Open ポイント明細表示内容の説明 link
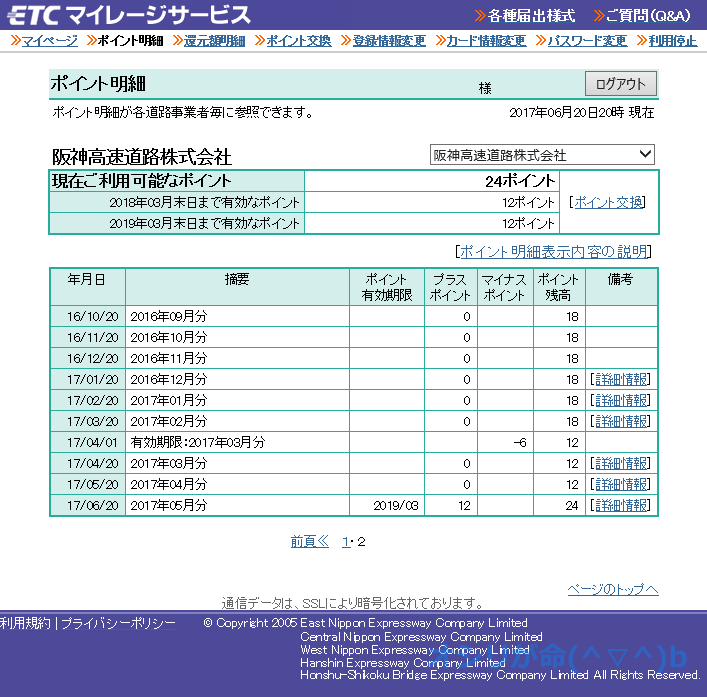The width and height of the screenshot is (707, 697). (554, 252)
